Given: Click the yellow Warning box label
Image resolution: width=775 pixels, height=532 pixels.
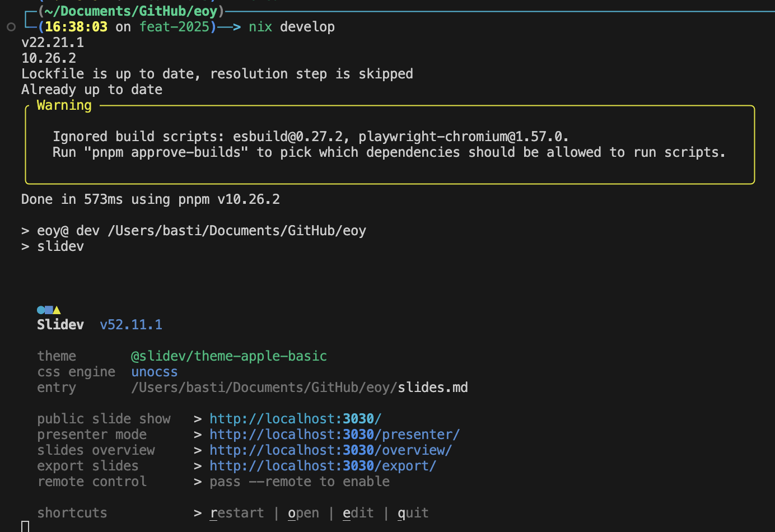Looking at the screenshot, I should 64,105.
